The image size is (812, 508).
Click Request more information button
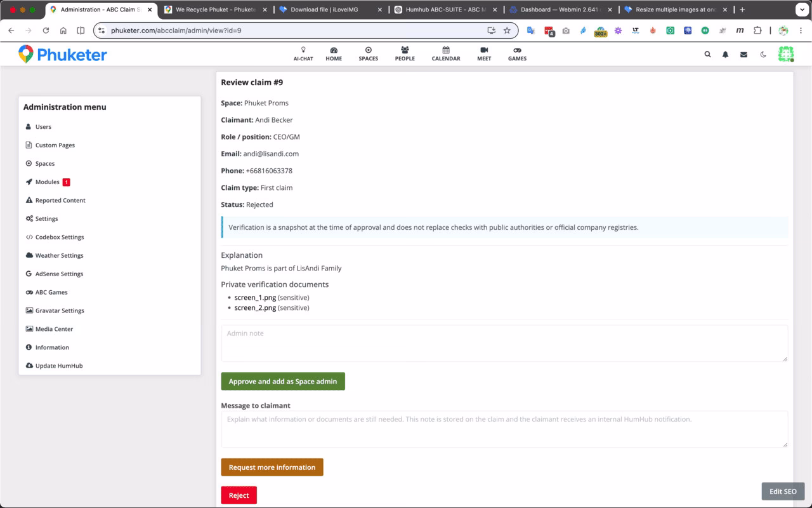272,467
